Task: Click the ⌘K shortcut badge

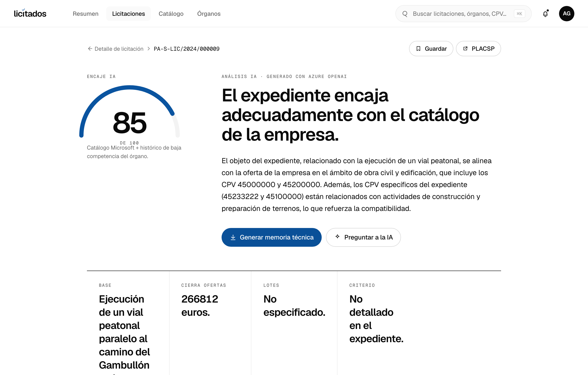Action: [519, 14]
